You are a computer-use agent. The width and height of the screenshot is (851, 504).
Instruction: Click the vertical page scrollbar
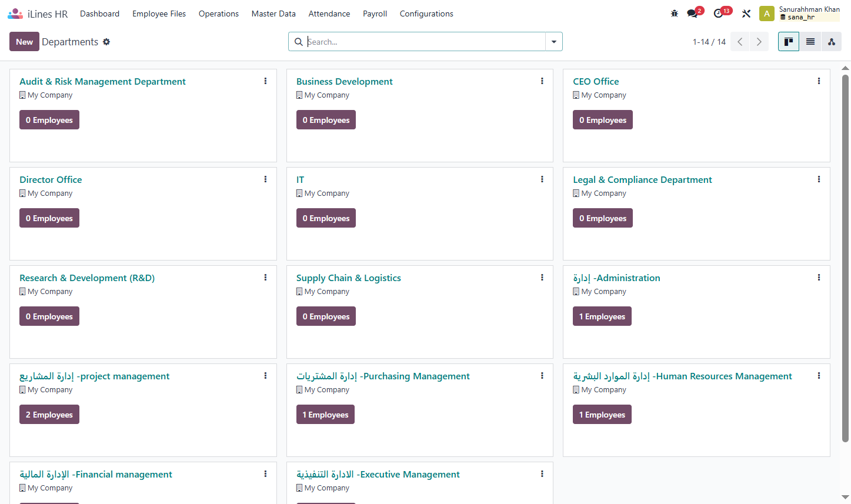(846, 259)
